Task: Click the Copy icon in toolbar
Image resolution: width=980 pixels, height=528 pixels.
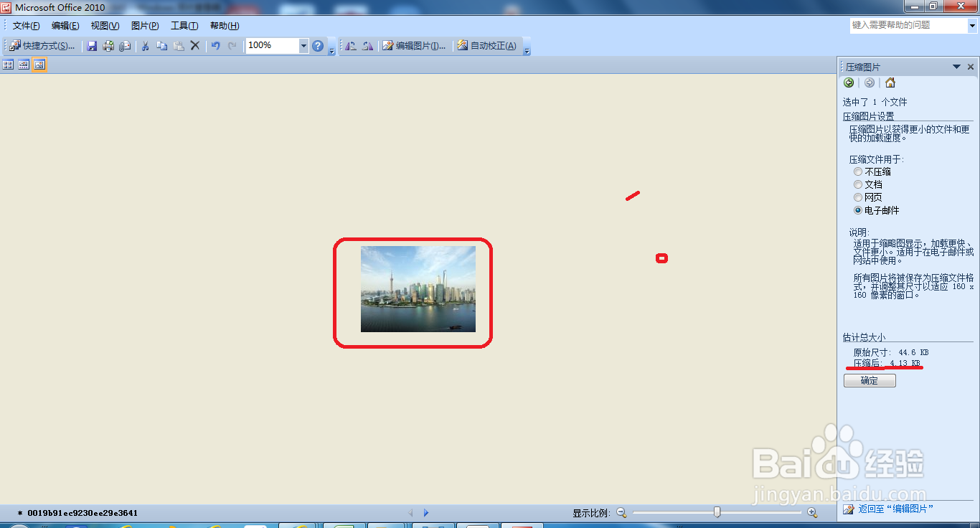Action: (x=161, y=46)
